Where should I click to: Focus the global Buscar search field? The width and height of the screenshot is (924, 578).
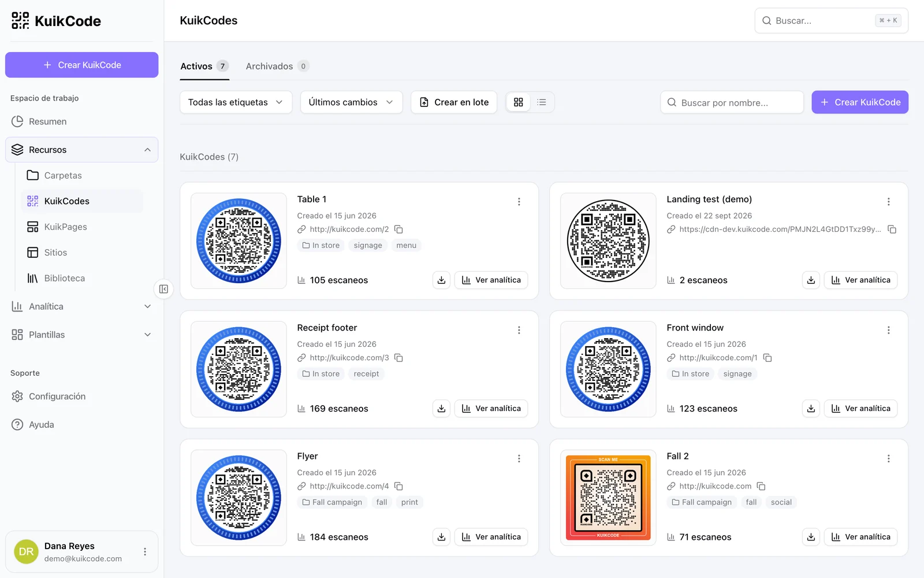(831, 21)
